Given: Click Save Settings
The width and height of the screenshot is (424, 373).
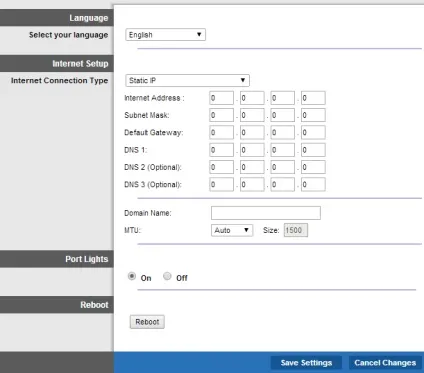Looking at the screenshot, I should point(306,363).
